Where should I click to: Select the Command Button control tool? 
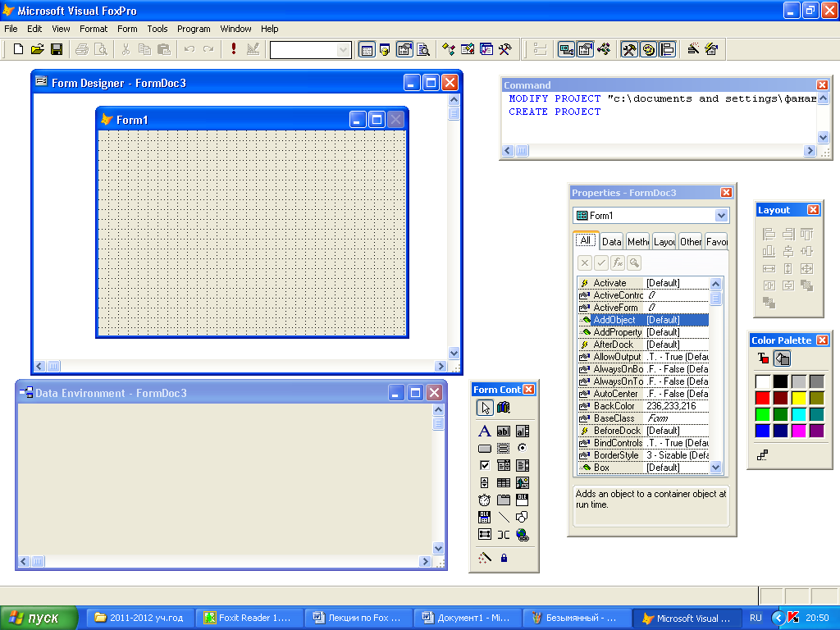[484, 449]
